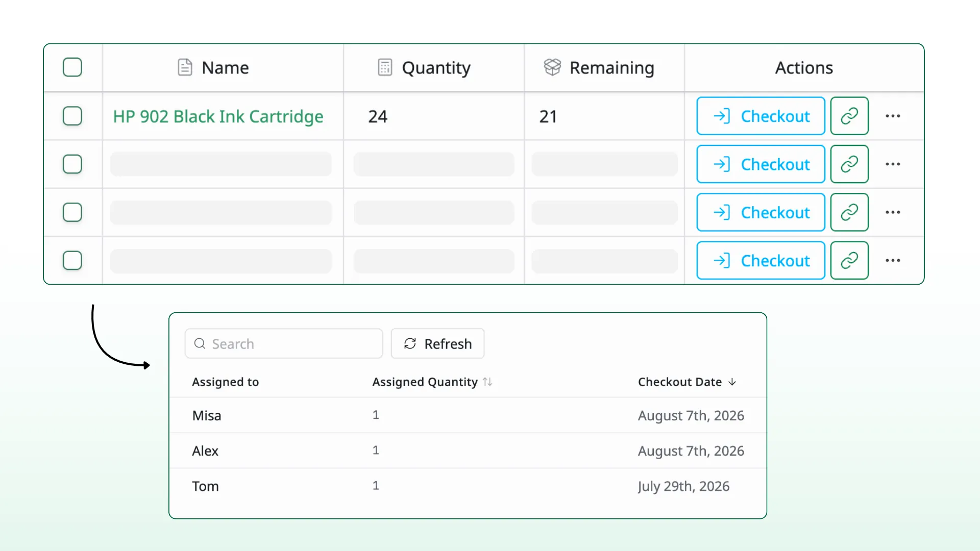Viewport: 980px width, 551px height.
Task: Click the Assigned Quantity column header
Action: pos(425,382)
